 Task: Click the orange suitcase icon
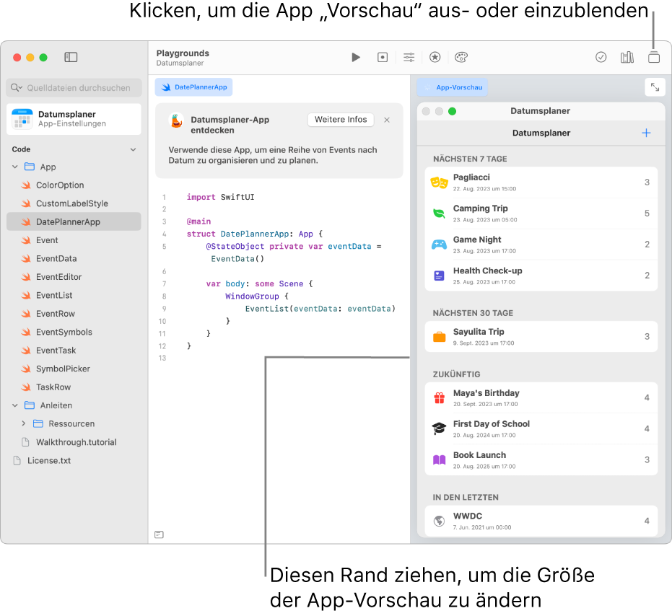click(439, 337)
